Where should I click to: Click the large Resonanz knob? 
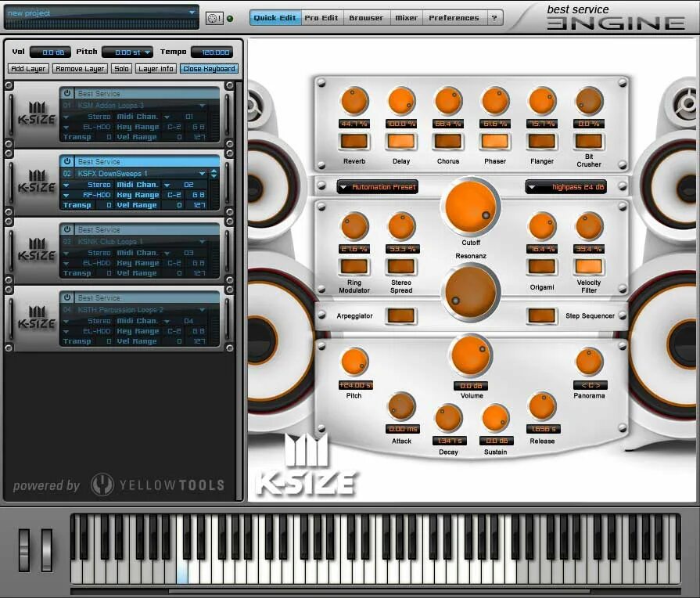click(x=471, y=292)
